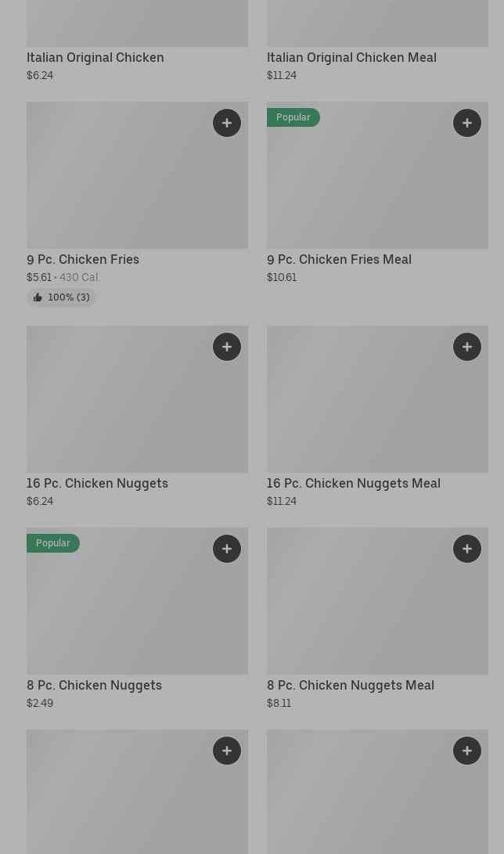Click plus icon on bottom-left unnamed item
The height and width of the screenshot is (854, 504).
[x=227, y=751]
